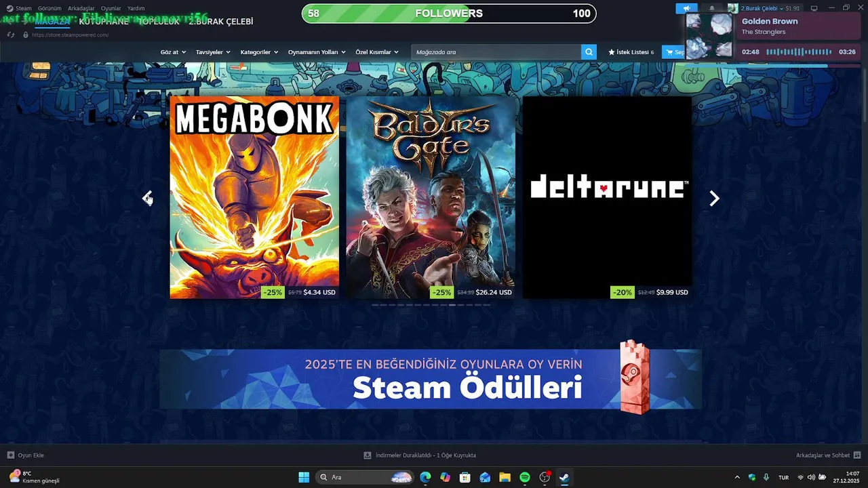This screenshot has height=488, width=868.
Task: Open İstek Listesi wishlist
Action: pos(631,52)
